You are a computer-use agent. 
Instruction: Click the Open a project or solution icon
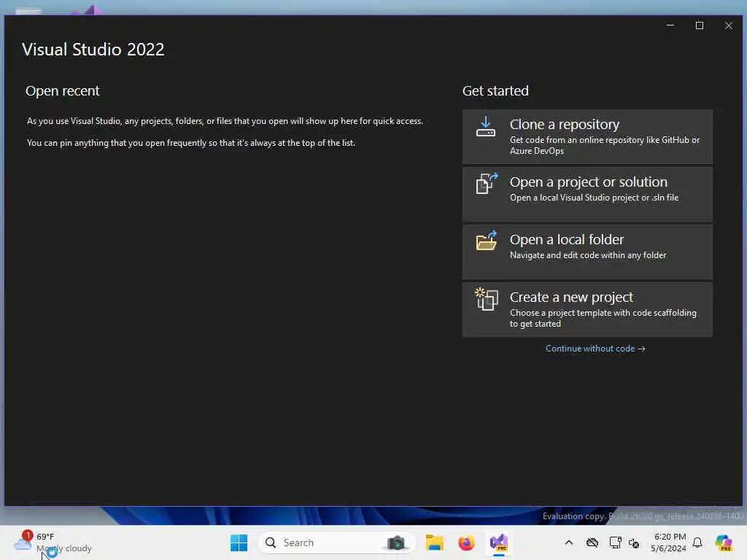(487, 183)
